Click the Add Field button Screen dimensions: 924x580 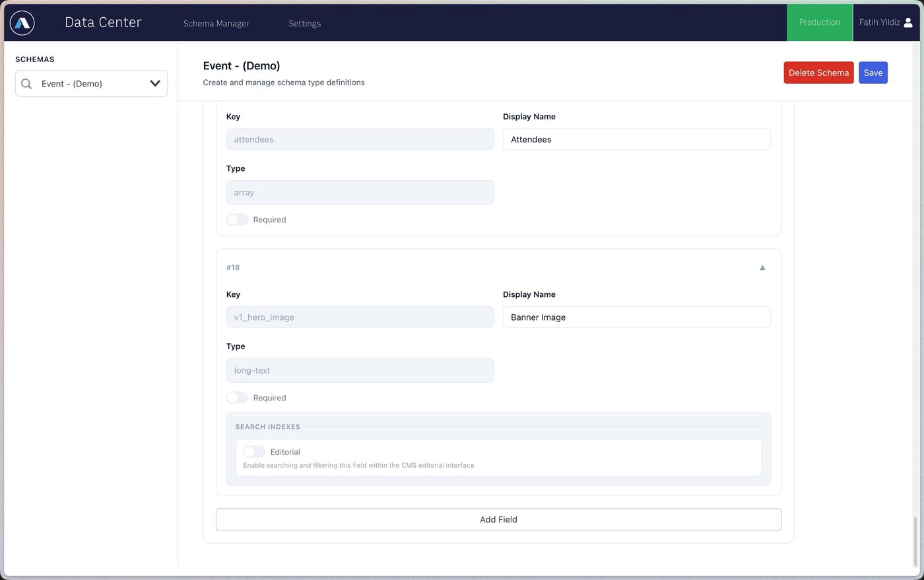point(498,519)
